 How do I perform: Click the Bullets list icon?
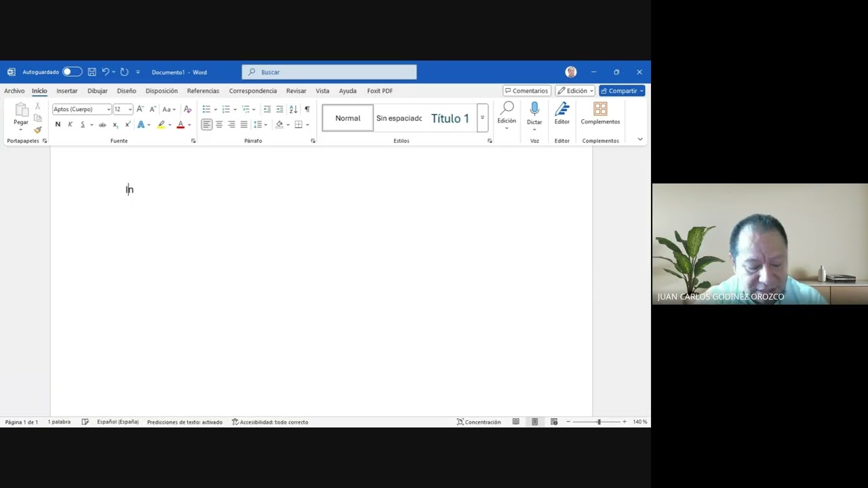tap(207, 109)
